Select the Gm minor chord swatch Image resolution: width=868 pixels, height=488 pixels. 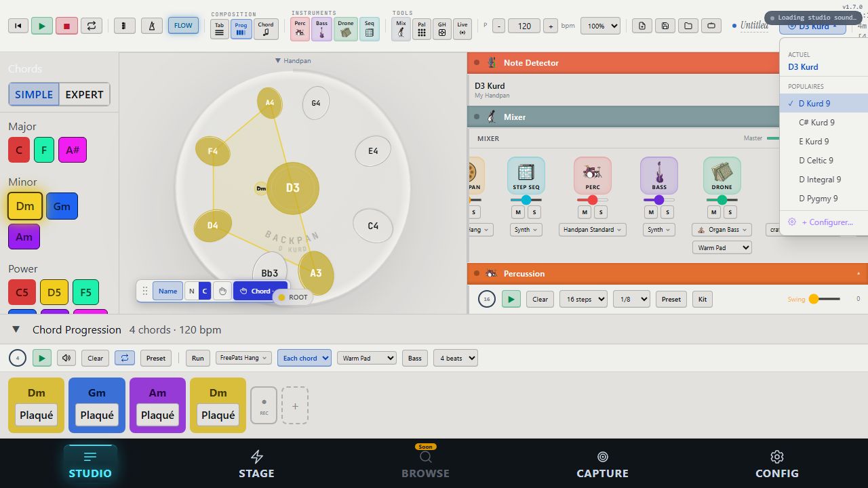pyautogui.click(x=62, y=206)
